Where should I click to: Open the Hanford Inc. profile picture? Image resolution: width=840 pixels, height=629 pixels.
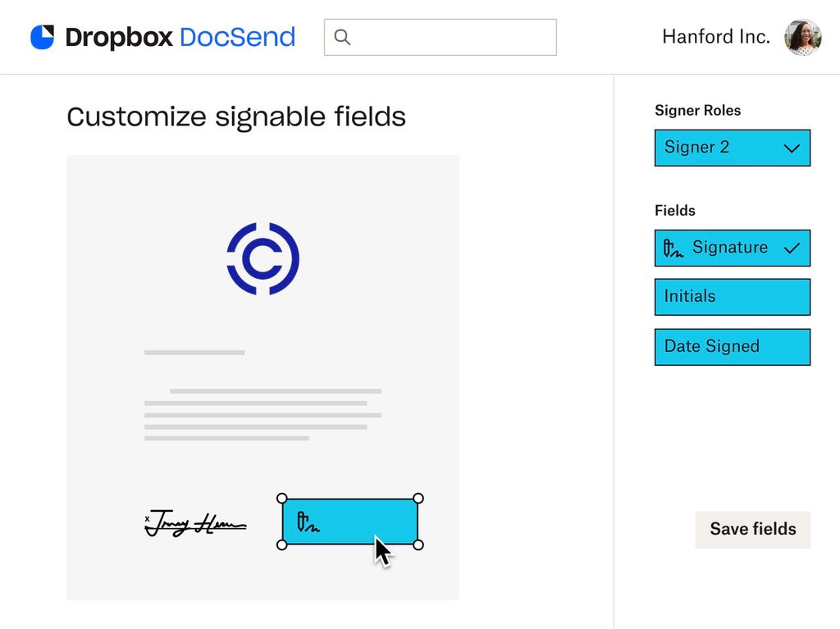click(802, 36)
